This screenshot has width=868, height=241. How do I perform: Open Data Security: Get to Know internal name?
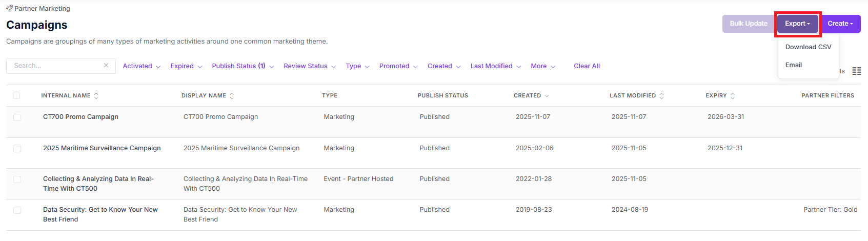100,214
